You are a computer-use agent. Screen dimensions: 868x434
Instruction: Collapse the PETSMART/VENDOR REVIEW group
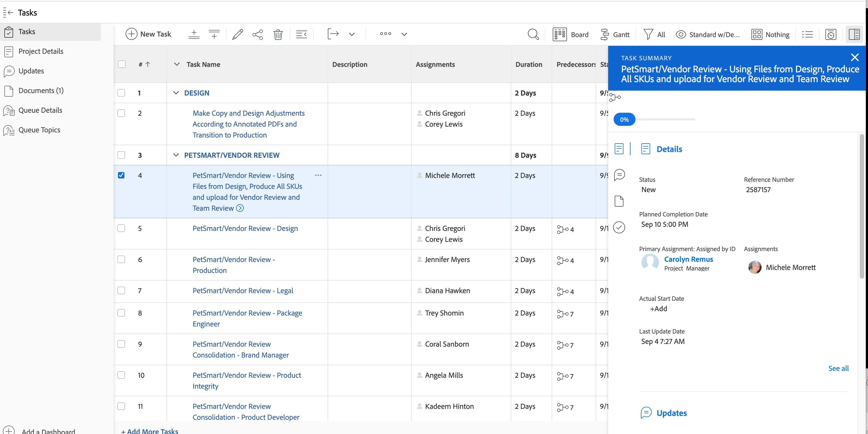[176, 155]
